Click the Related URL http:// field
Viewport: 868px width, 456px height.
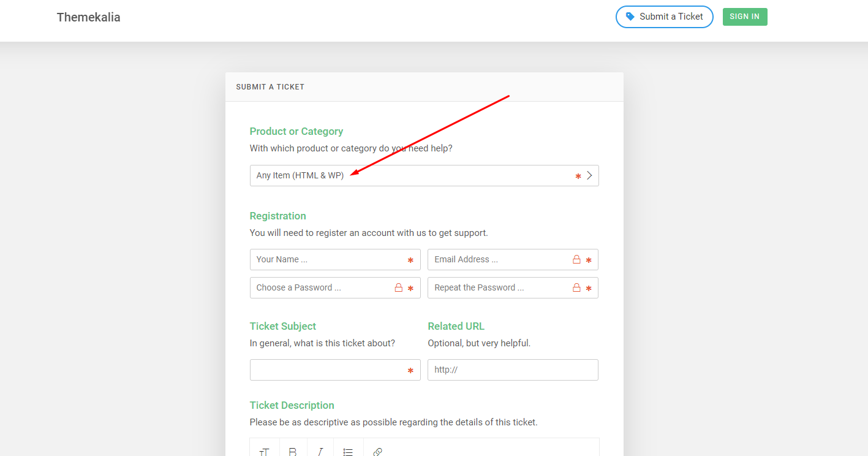tap(513, 370)
